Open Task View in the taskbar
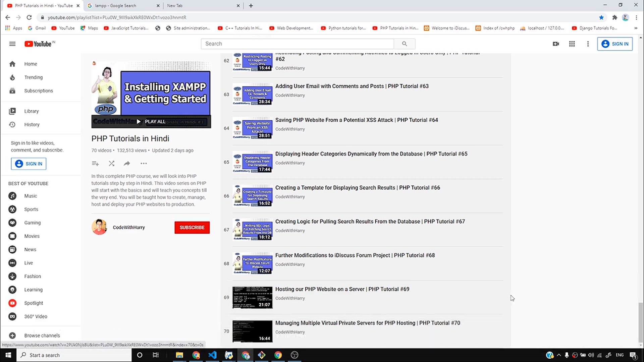 coord(156,355)
